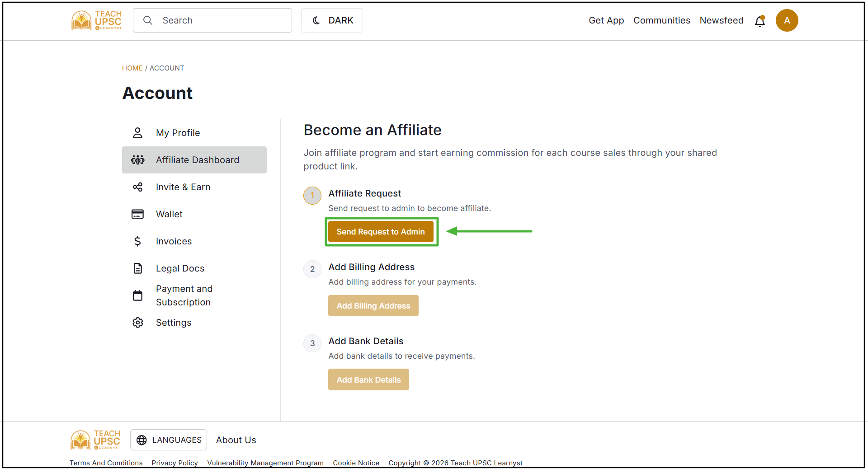The height and width of the screenshot is (473, 868).
Task: Click the Payment and Subscription calendar icon
Action: (138, 295)
